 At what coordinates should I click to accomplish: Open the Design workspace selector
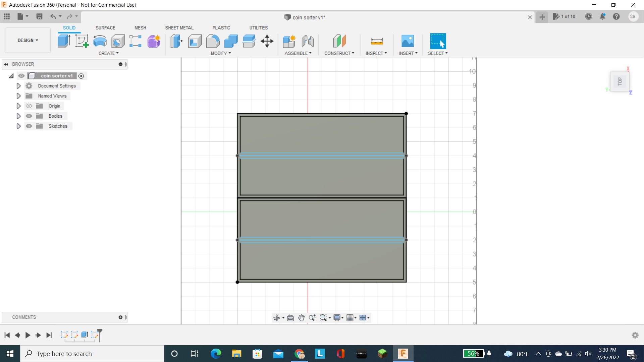click(x=28, y=40)
